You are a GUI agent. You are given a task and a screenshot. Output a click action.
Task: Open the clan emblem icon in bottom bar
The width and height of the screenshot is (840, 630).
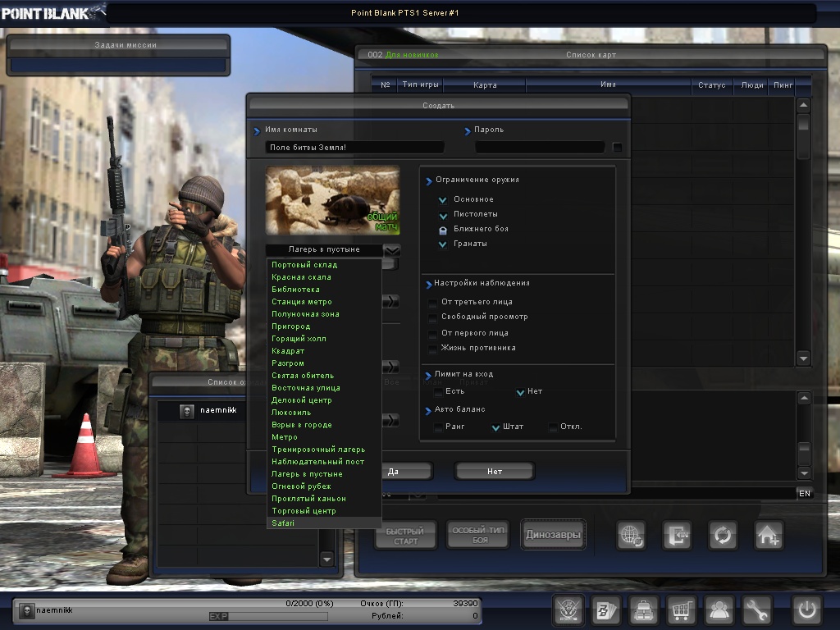(568, 610)
